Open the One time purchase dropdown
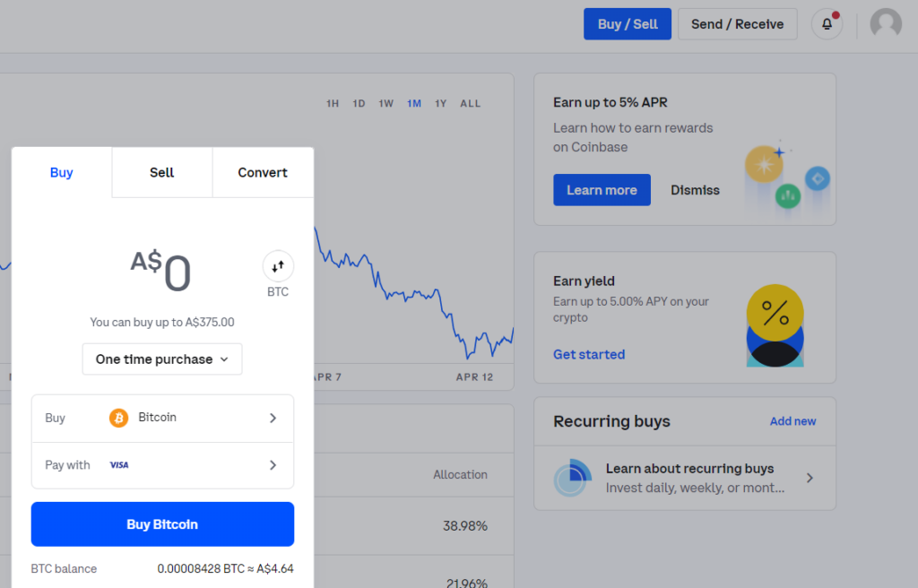918x588 pixels. tap(161, 359)
